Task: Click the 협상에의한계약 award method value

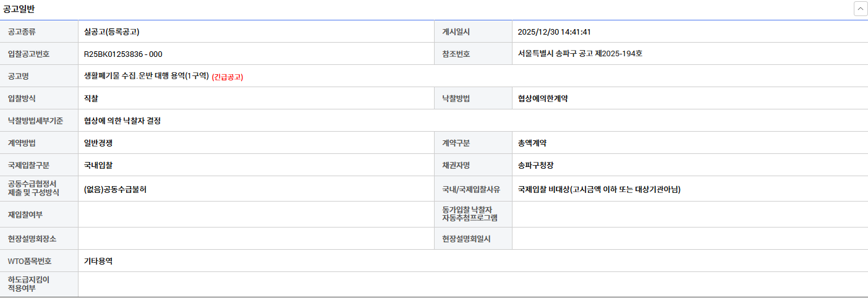Action: tap(543, 98)
